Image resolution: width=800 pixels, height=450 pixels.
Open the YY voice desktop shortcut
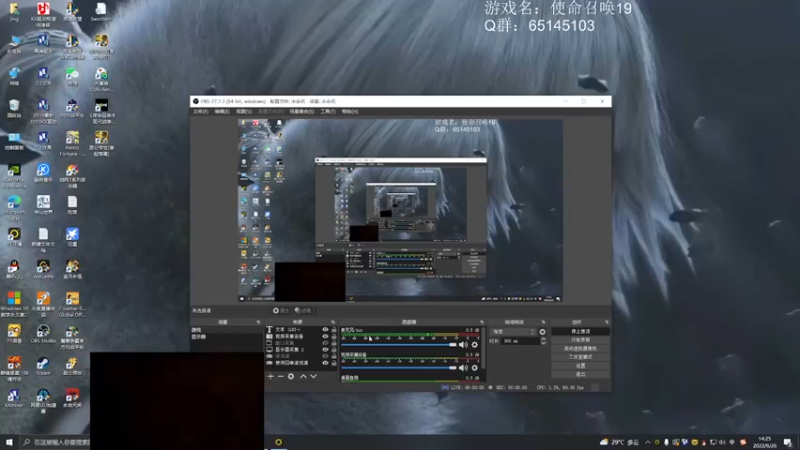click(14, 334)
